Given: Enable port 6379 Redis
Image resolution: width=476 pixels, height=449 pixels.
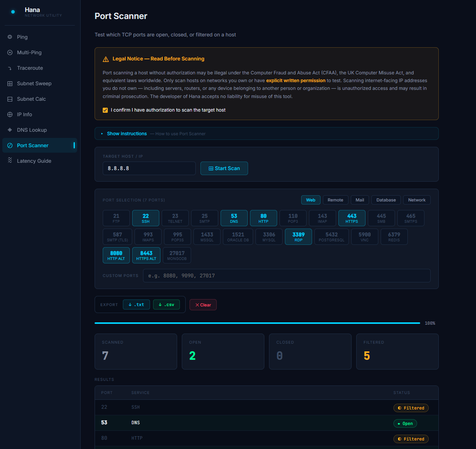Looking at the screenshot, I should coord(394,237).
